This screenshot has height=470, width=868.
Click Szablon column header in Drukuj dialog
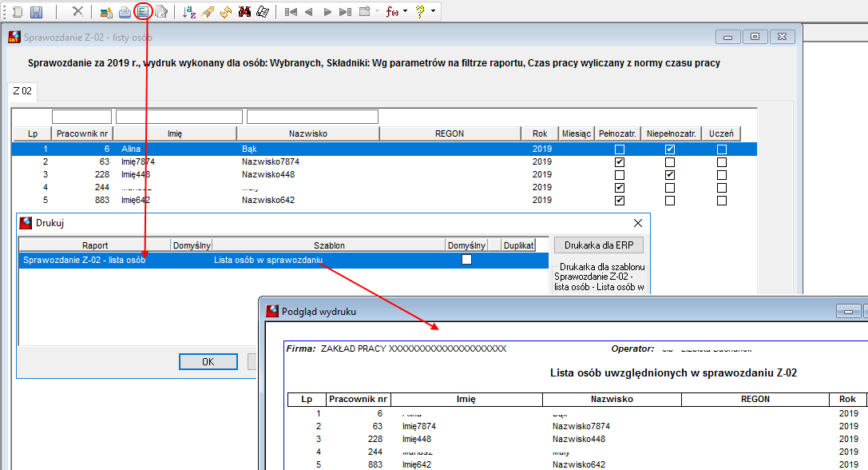(x=329, y=245)
